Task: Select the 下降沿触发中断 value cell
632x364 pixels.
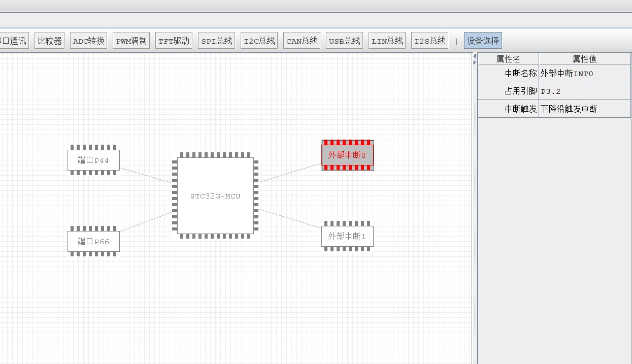Action: [x=584, y=109]
